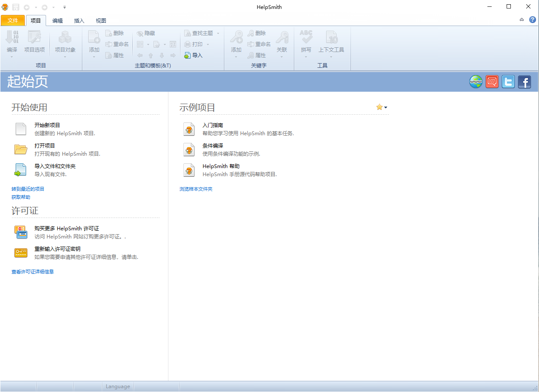Screen dimensions: 539x392
Task: Open the website globe icon on start page
Action: click(476, 81)
